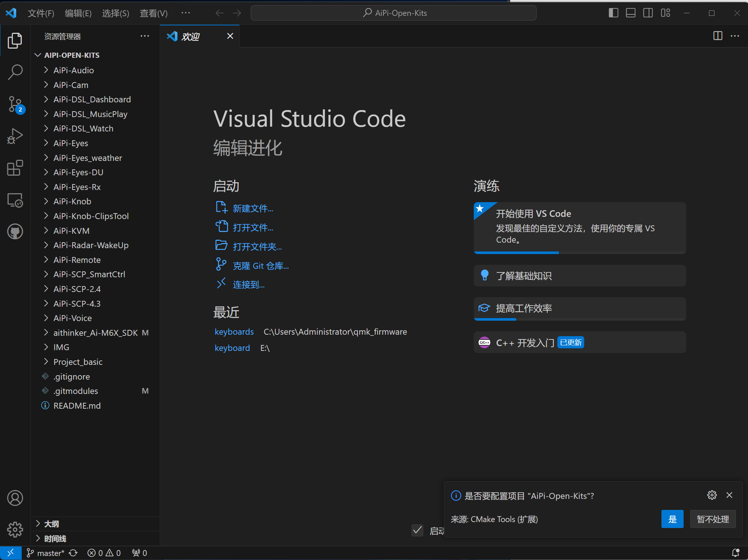Open the Explorer view in activity bar
Screen dimensions: 748x560
(15, 40)
